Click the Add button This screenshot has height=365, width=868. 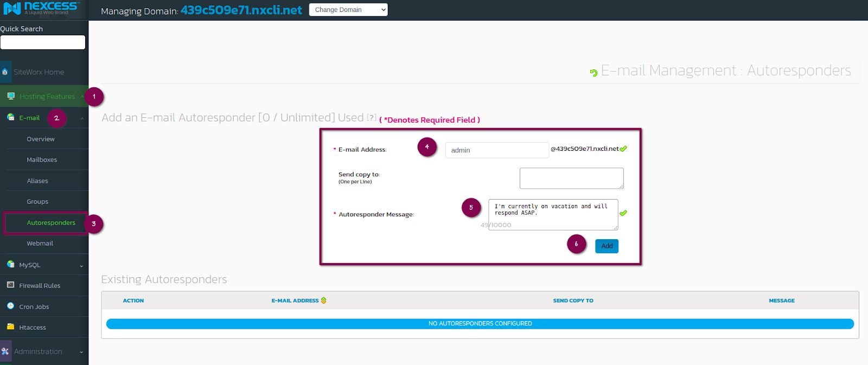(x=607, y=246)
